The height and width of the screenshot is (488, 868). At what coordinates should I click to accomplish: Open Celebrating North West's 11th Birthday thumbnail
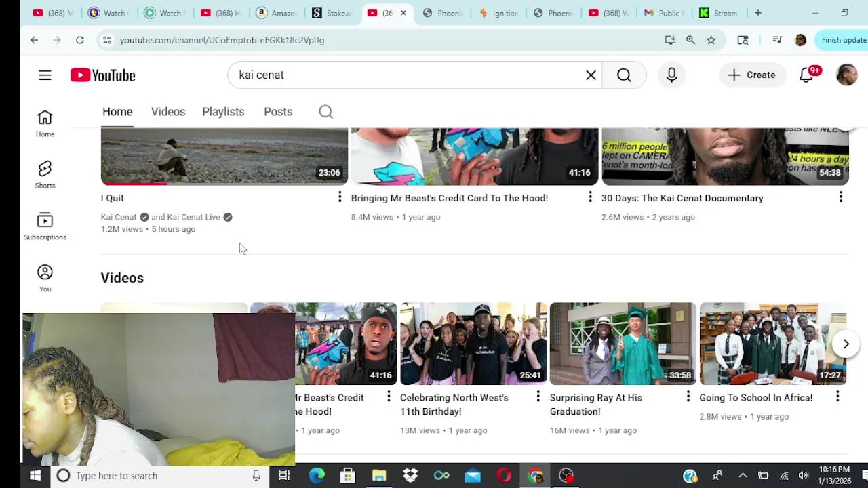[x=473, y=344]
